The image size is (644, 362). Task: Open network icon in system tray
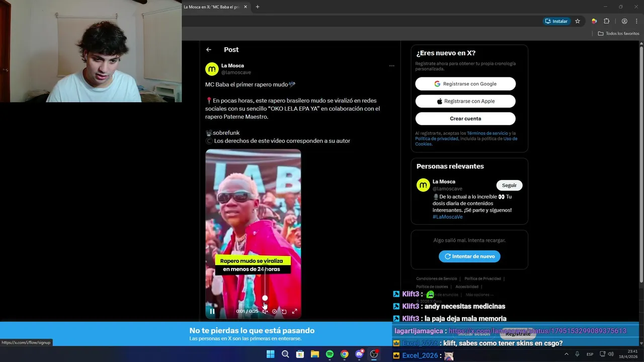pyautogui.click(x=602, y=354)
